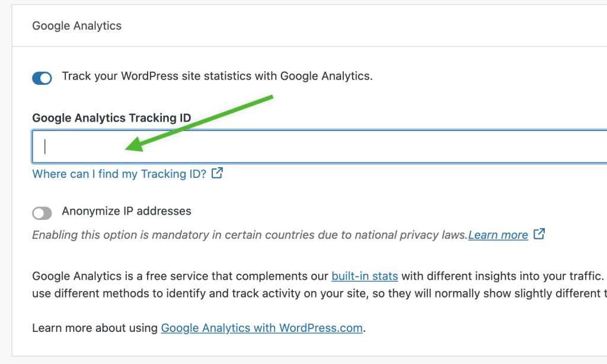The width and height of the screenshot is (607, 364).
Task: Click the "Anonymize IP addresses" label text
Action: point(127,211)
